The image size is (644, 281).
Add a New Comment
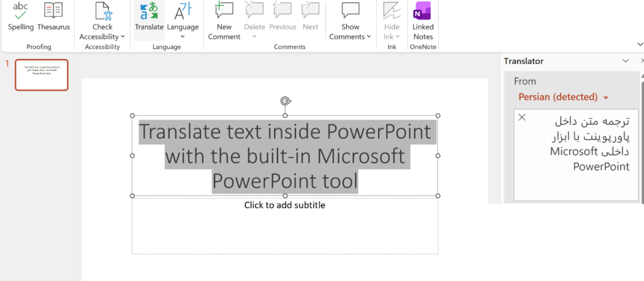tap(224, 21)
